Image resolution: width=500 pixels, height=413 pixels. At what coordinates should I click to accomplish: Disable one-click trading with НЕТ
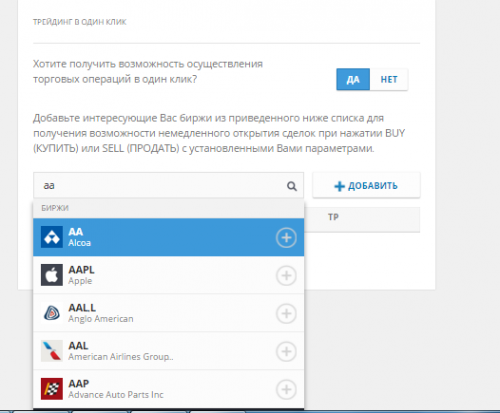point(389,79)
